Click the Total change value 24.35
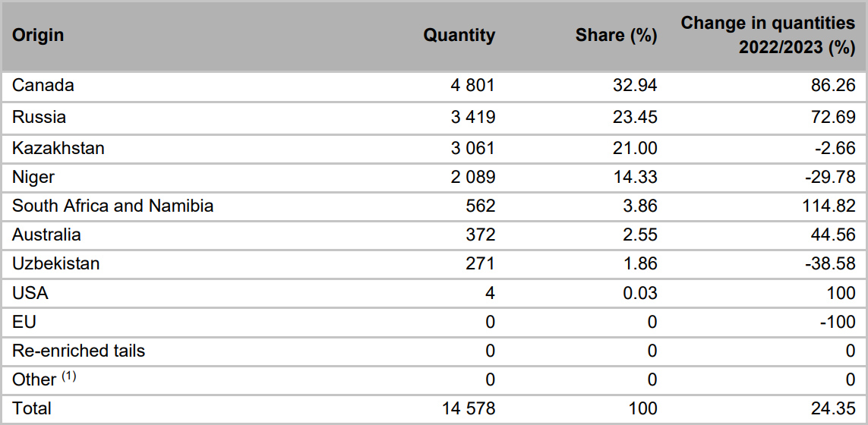 [832, 408]
